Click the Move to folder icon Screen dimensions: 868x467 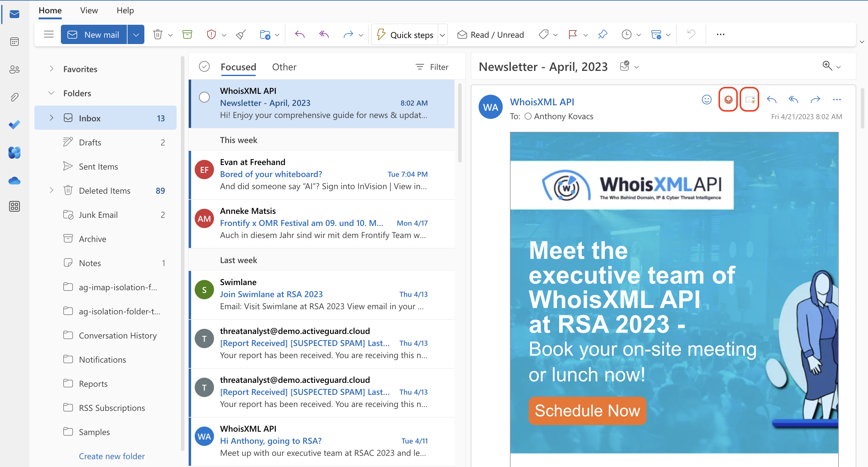pos(265,34)
